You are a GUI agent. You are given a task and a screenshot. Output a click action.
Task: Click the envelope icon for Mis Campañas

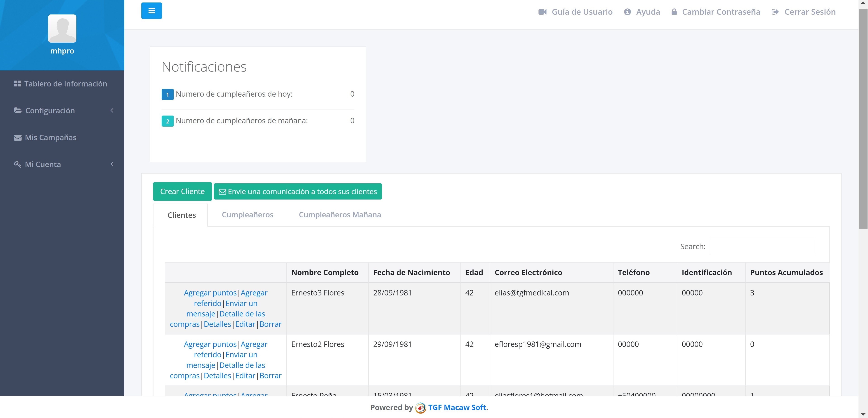point(18,138)
